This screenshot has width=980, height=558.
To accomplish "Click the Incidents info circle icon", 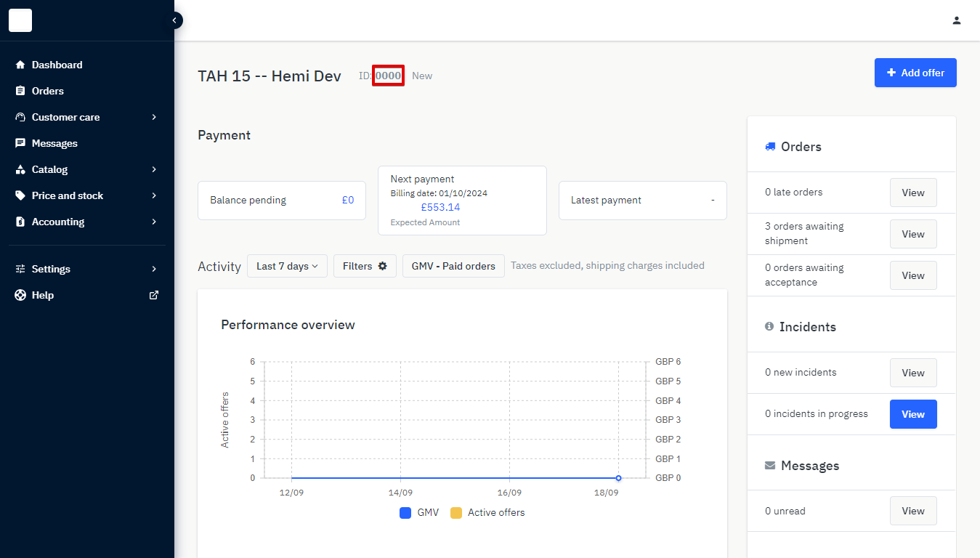I will (769, 327).
